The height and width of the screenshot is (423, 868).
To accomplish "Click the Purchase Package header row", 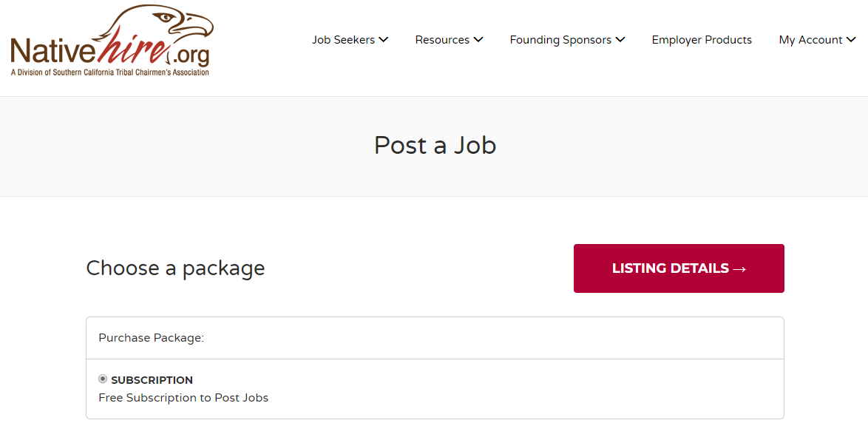I will click(x=435, y=338).
